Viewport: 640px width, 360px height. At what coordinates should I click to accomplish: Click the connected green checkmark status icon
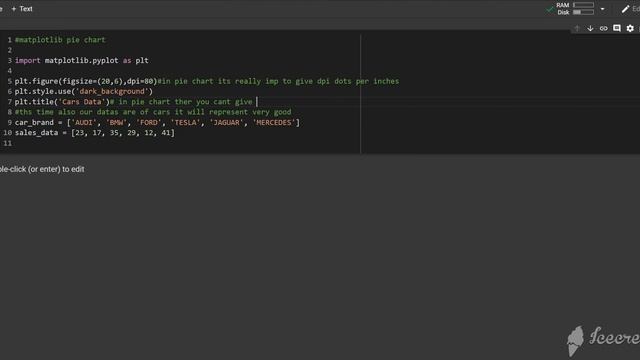coord(550,9)
